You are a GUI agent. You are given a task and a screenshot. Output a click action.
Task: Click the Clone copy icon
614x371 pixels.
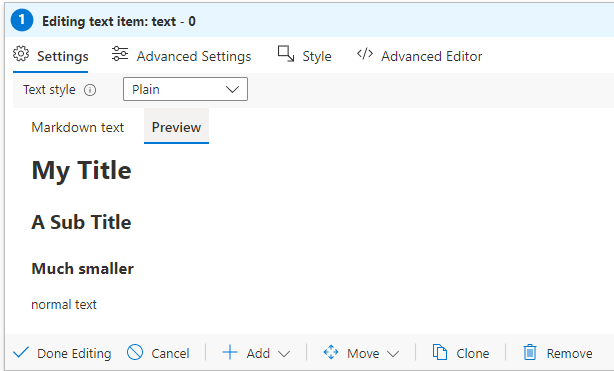click(440, 352)
